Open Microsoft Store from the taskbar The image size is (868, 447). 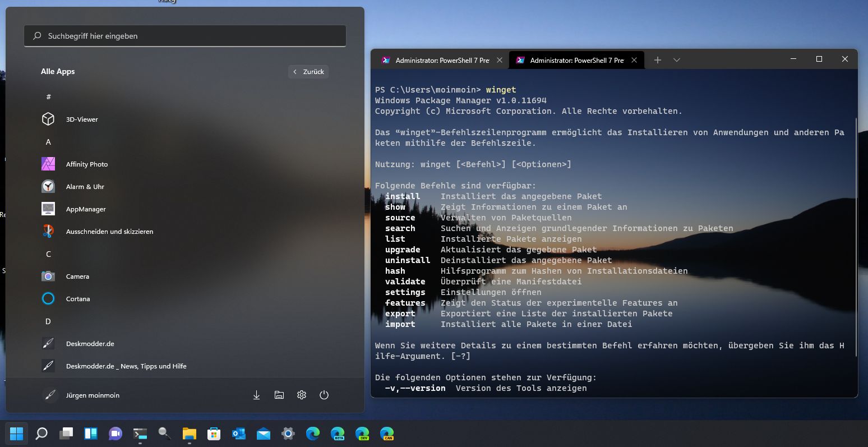click(214, 434)
